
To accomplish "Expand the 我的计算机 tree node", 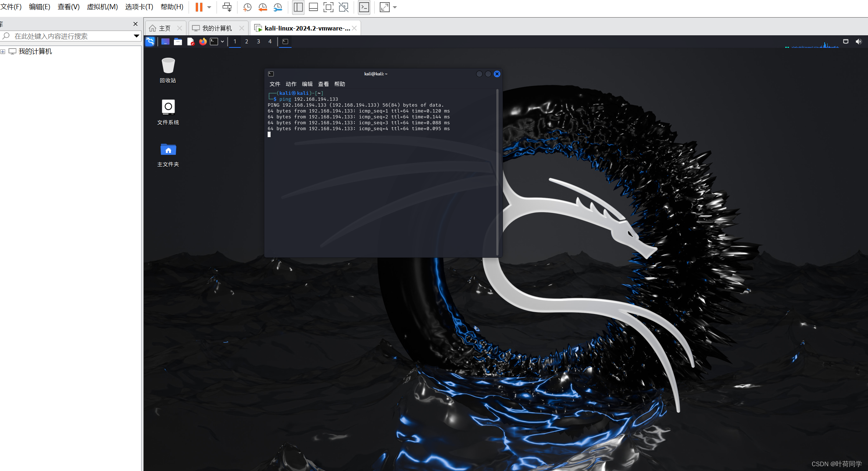I will [3, 51].
